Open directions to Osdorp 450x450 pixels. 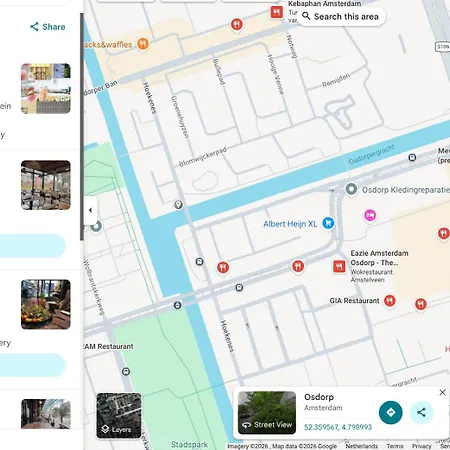point(390,412)
